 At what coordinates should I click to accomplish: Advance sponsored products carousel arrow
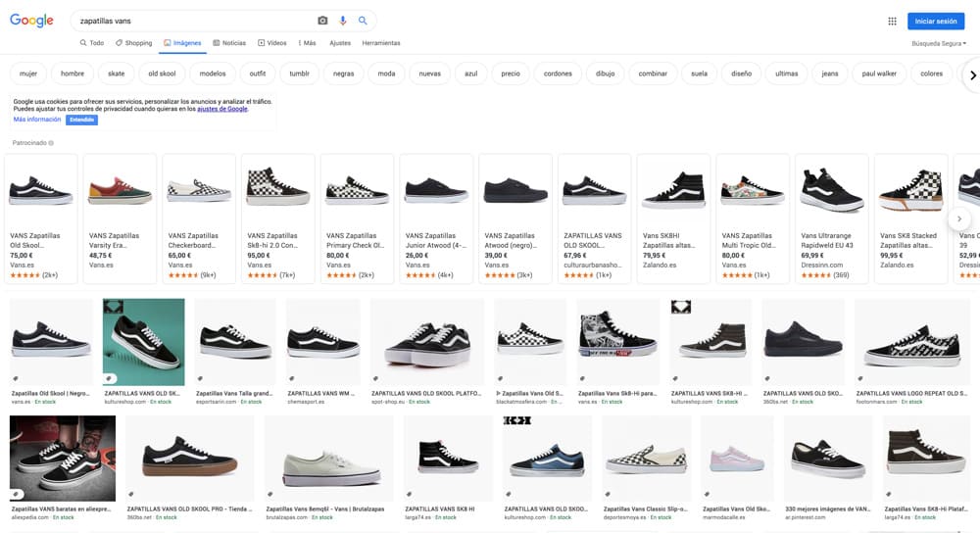coord(959,218)
